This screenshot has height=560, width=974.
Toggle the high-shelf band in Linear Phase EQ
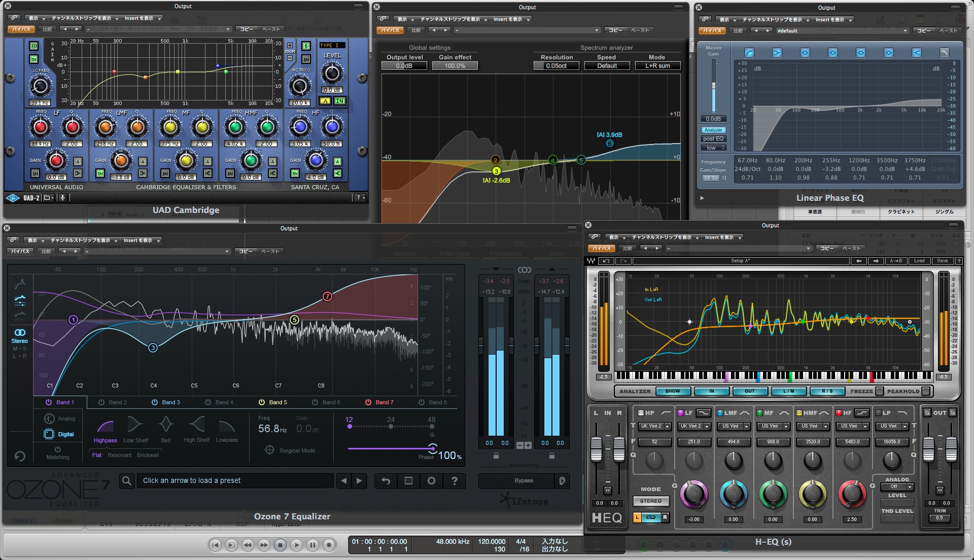coord(916,53)
